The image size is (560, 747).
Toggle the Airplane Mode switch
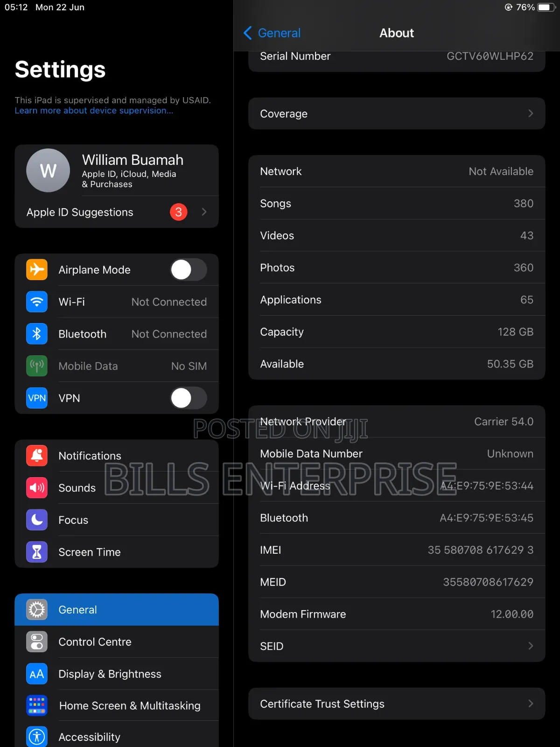(189, 269)
